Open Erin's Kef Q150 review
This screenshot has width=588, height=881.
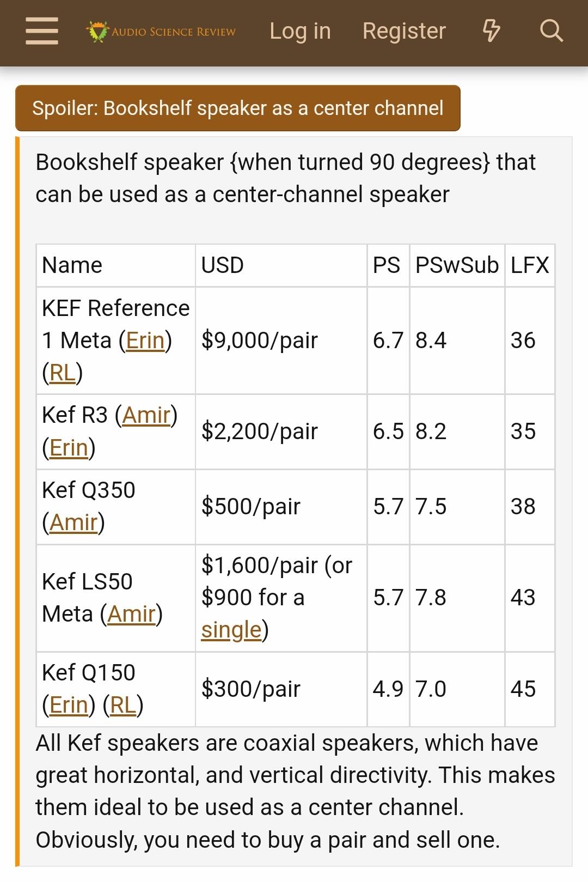(69, 705)
